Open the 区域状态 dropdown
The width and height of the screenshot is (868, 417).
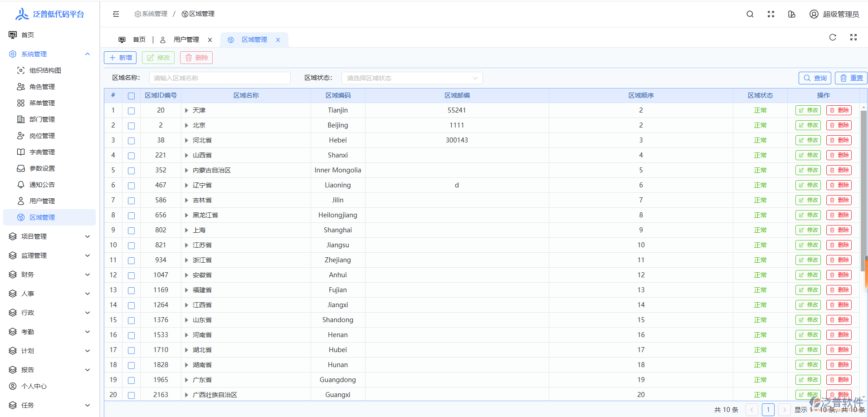(412, 78)
